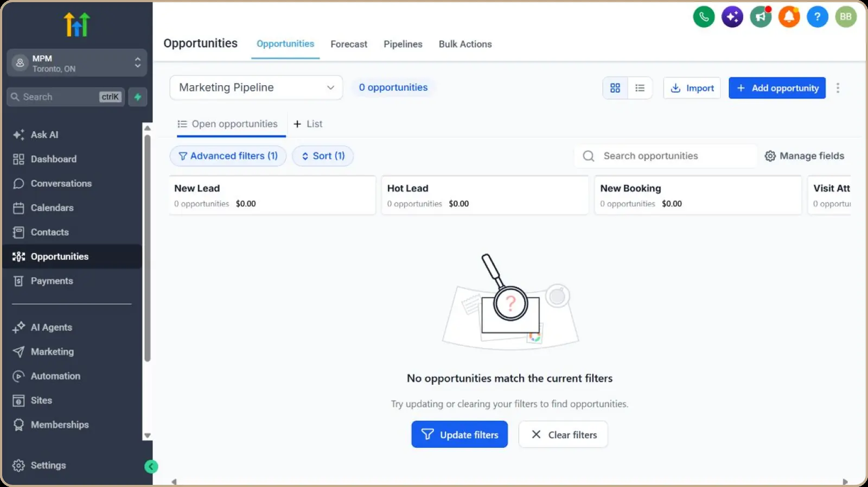
Task: Open AI Agents in sidebar
Action: 72,327
